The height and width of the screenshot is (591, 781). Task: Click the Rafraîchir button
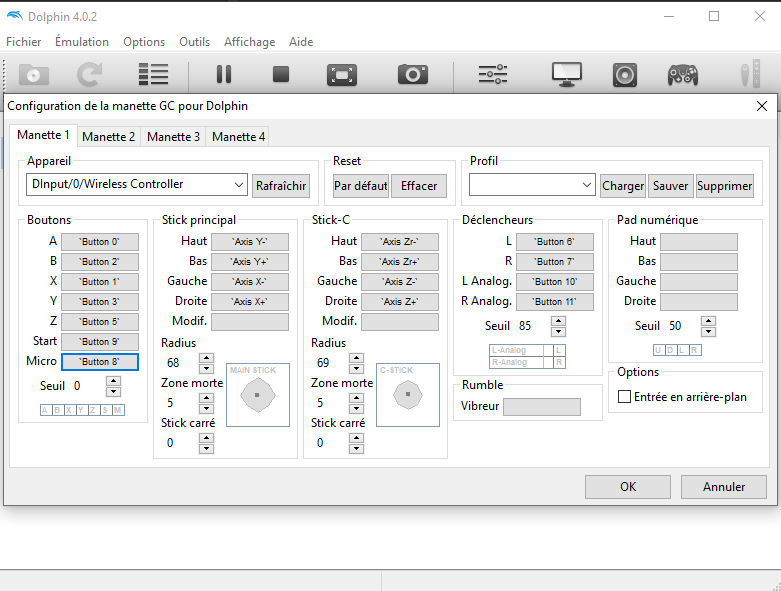[x=281, y=186]
